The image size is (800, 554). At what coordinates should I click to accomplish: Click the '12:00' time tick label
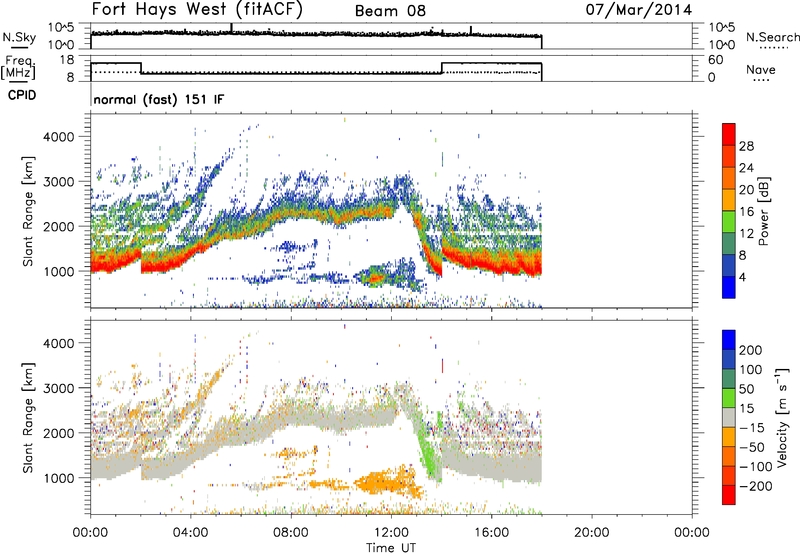[391, 533]
